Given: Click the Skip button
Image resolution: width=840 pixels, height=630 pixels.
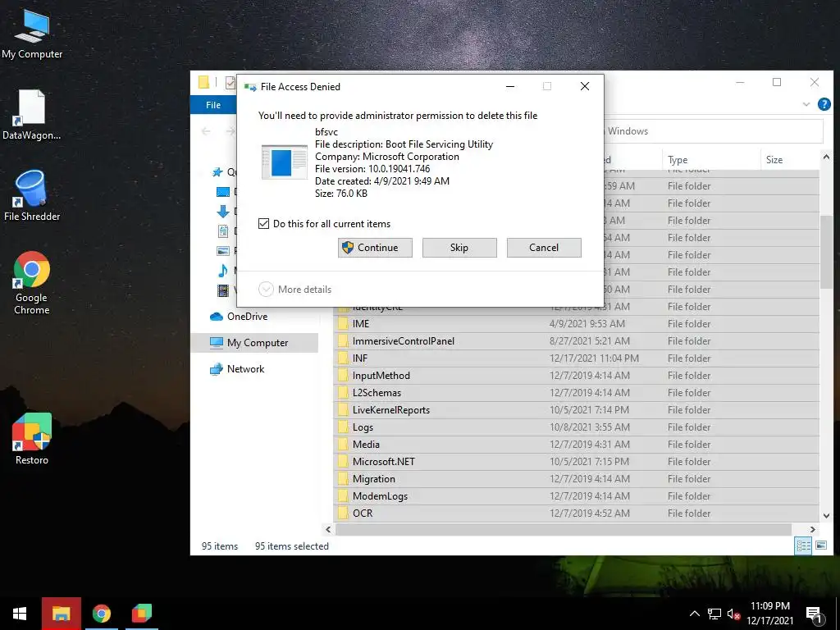Looking at the screenshot, I should tap(459, 248).
